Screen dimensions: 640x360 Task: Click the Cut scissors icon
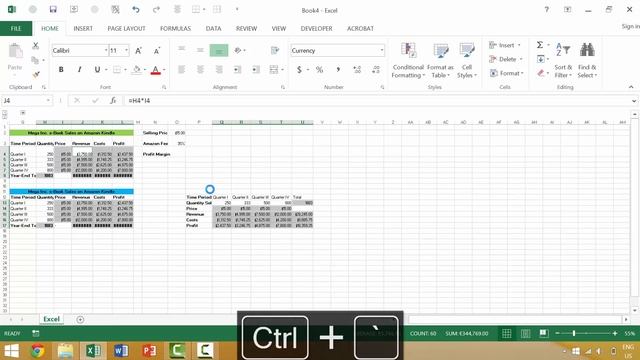pos(36,46)
